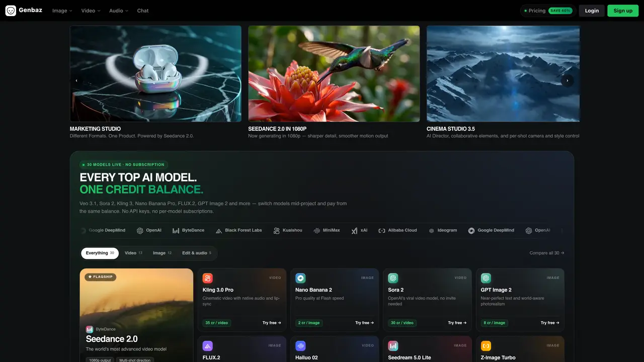Screen dimensions: 644x362
Task: Click the Hailuo 02 model icon
Action: 300,346
